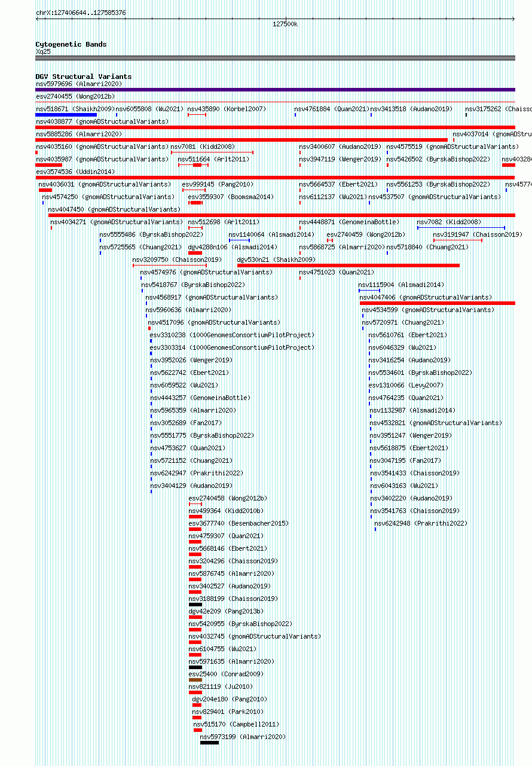Click the Xq25 cytogenetic band label
The width and height of the screenshot is (532, 766).
click(x=43, y=51)
